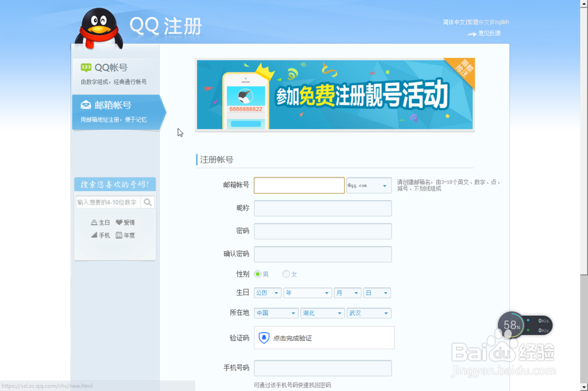Open the 免费注册靓号活动 banner
The height and width of the screenshot is (391, 588).
point(335,95)
